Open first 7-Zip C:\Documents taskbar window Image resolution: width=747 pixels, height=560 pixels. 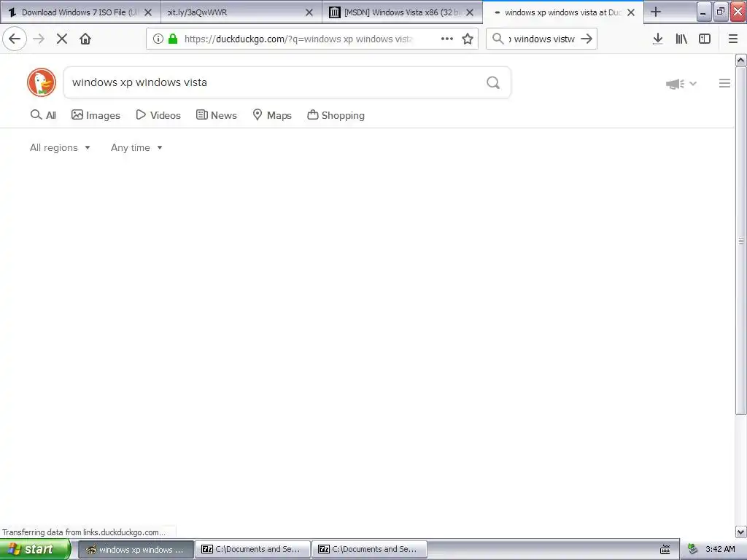point(252,550)
